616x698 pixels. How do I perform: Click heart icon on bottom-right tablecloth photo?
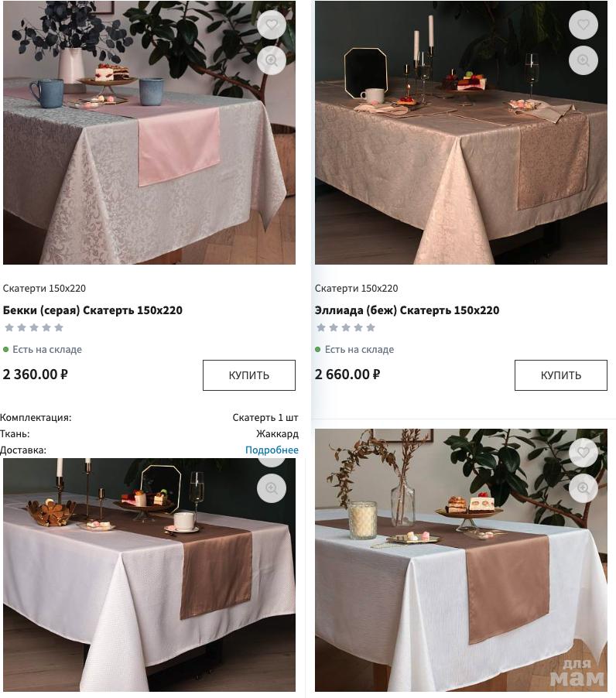point(583,453)
